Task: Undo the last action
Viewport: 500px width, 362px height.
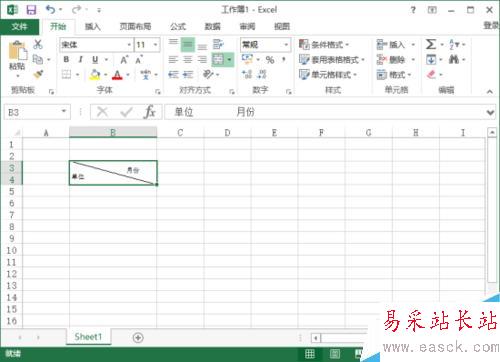Action: tap(50, 10)
